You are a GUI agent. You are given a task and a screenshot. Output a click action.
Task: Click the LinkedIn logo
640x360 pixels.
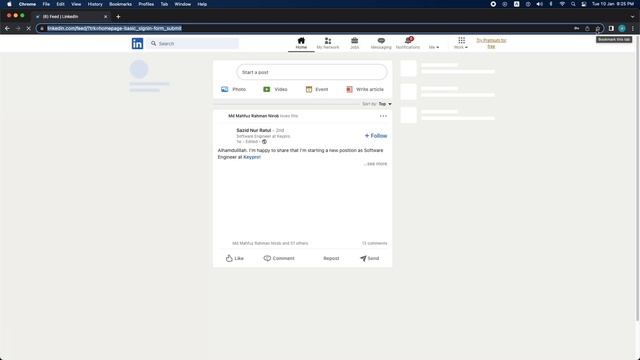(137, 43)
